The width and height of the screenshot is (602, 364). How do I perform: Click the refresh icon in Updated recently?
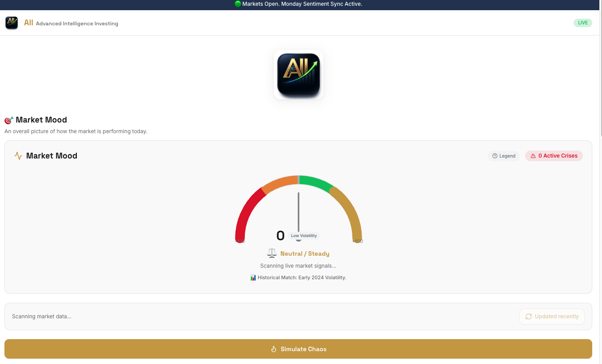tap(529, 317)
